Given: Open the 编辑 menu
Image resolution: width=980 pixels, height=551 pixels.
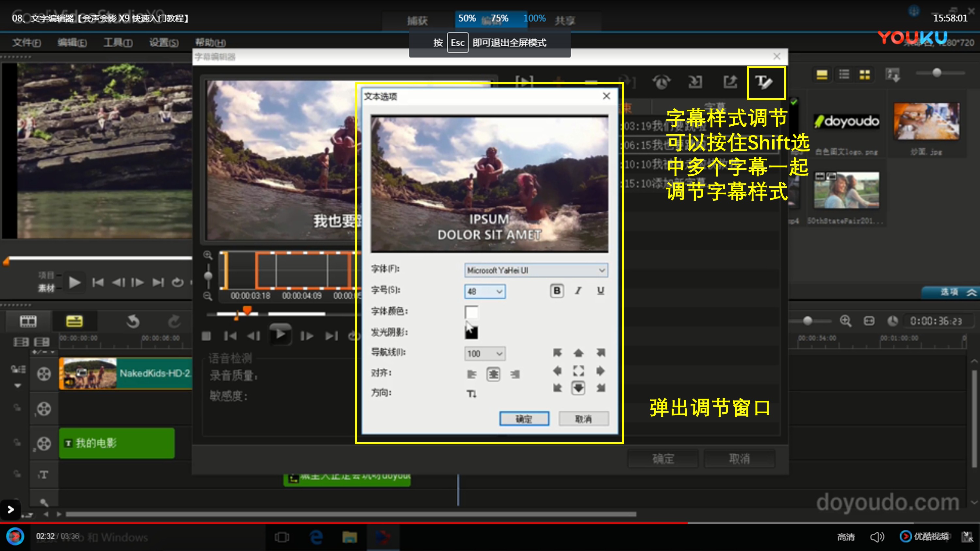Looking at the screenshot, I should click(x=72, y=42).
